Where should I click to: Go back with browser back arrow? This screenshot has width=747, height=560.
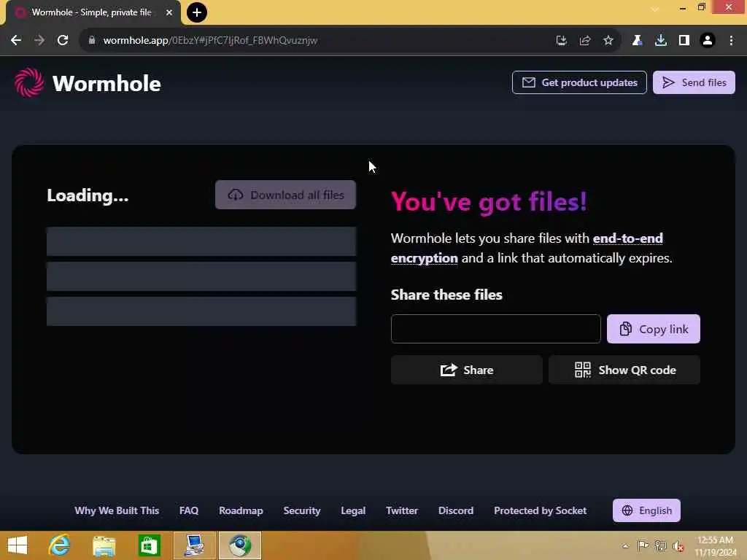[x=16, y=41]
